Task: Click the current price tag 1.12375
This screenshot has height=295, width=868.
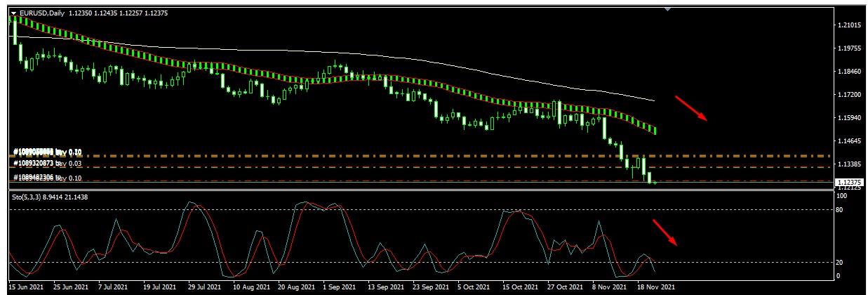Action: [x=850, y=182]
